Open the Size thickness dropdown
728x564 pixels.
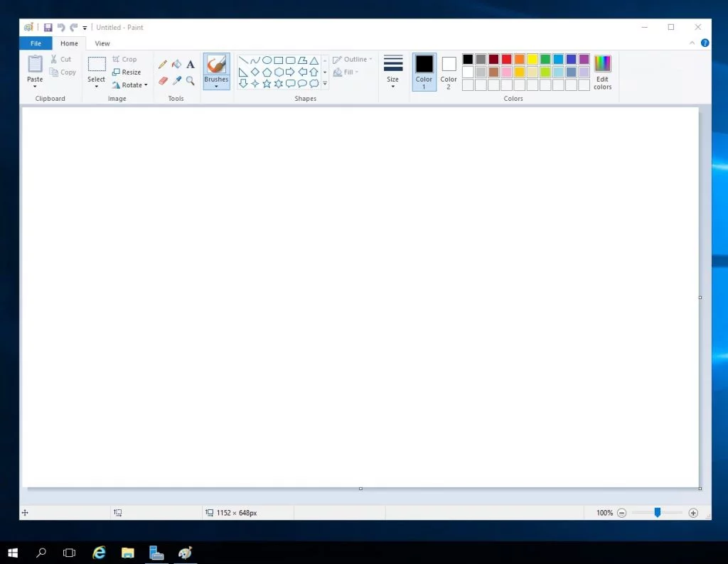pos(392,72)
